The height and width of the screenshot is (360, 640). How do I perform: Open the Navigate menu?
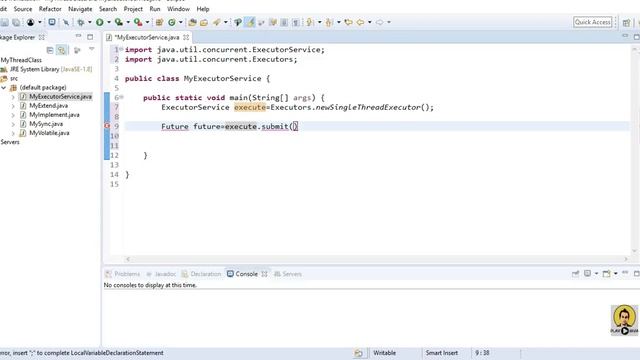(x=80, y=9)
